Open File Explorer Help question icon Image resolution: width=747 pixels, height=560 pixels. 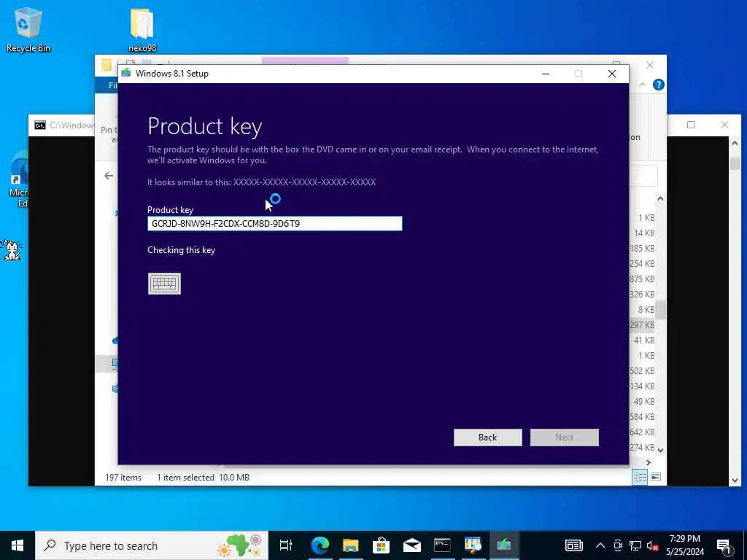659,85
